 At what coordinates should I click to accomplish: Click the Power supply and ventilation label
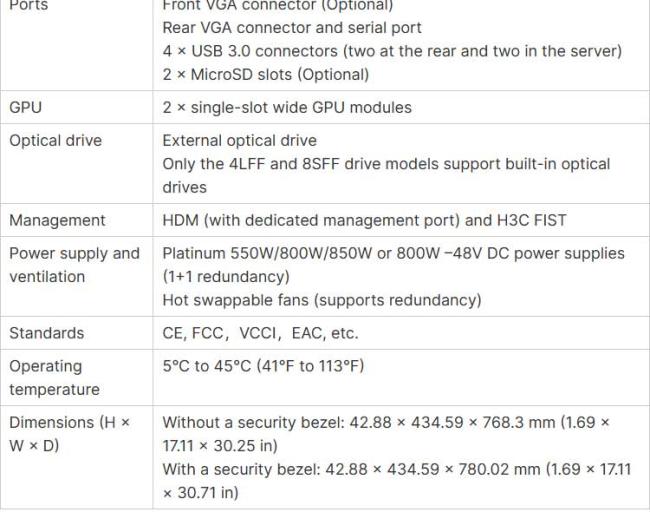click(75, 265)
